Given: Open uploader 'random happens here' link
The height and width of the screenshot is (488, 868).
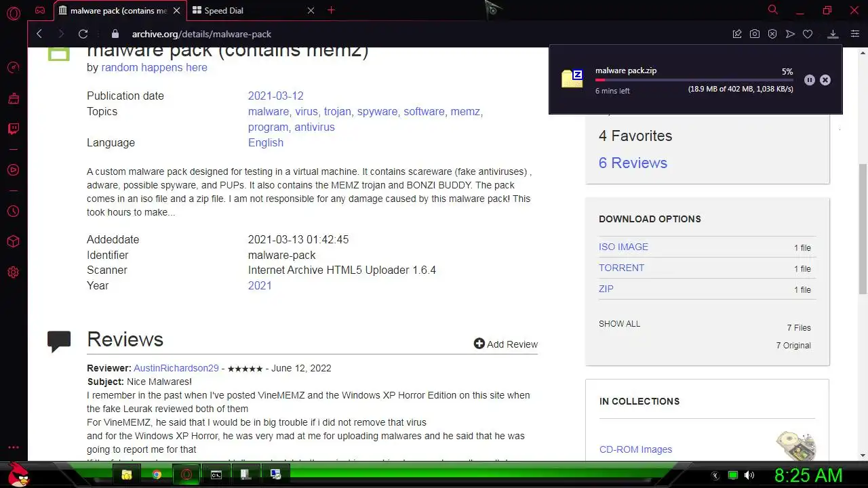Looking at the screenshot, I should [154, 67].
